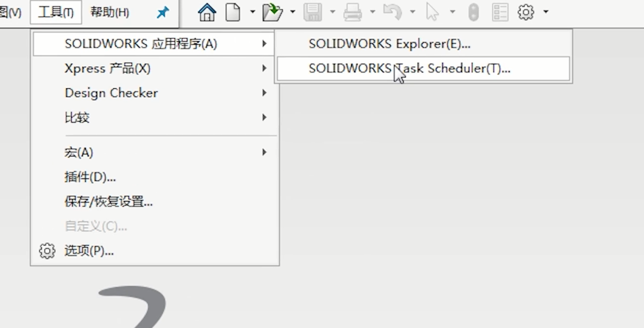
Task: Open the SOLIDWORKS 应用程序(A) submenu
Action: 154,44
